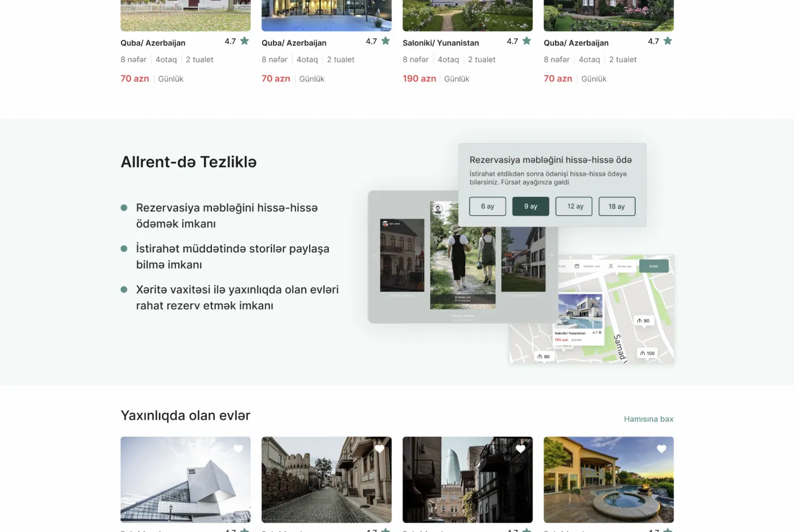
Task: Click the Yaxınlıqda olan evlər heading
Action: (185, 416)
